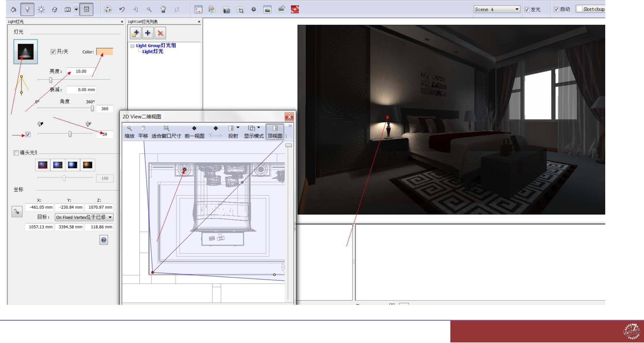Click the curved undo arrow icon

(x=122, y=9)
